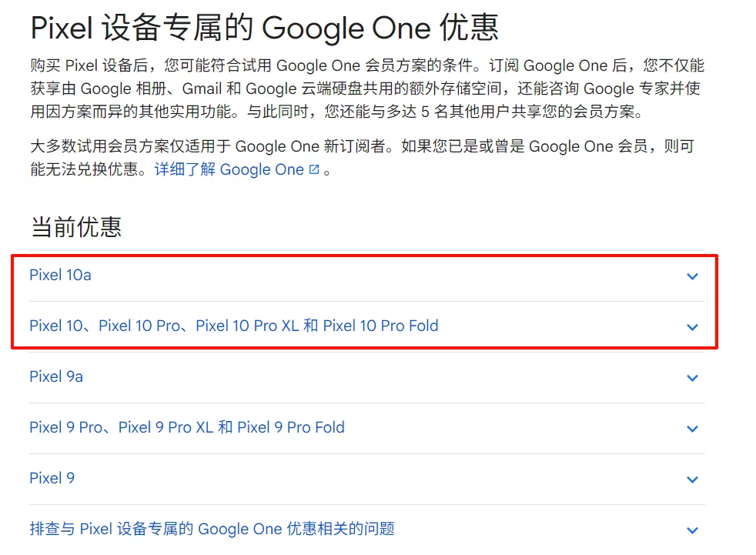Click the Pixel 9 row label text

52,478
